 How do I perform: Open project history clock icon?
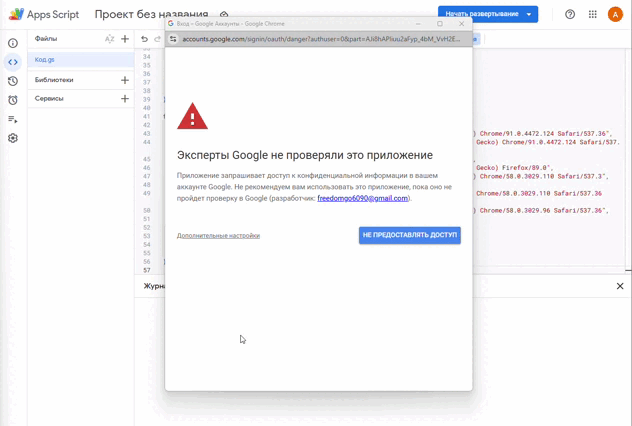(x=13, y=81)
